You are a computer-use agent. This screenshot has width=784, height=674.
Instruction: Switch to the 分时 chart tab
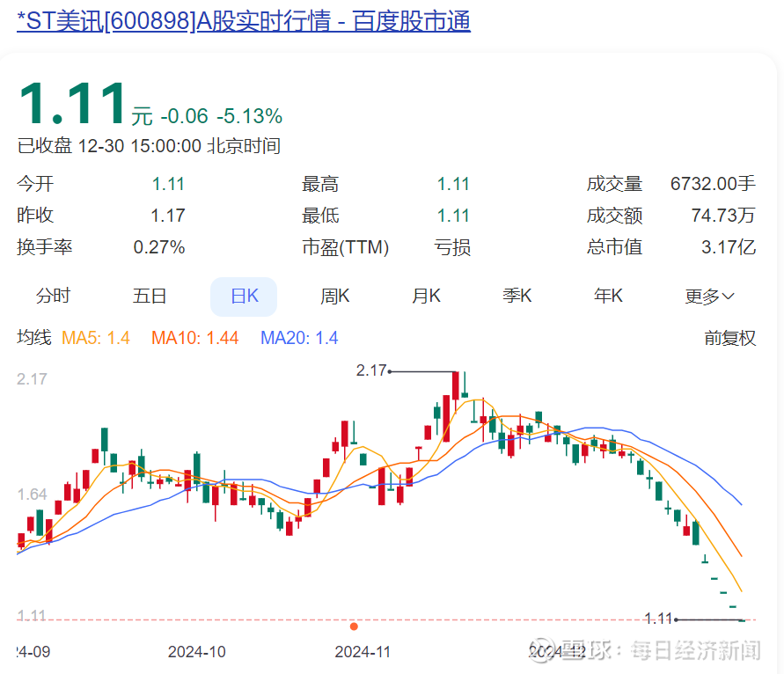[x=53, y=296]
